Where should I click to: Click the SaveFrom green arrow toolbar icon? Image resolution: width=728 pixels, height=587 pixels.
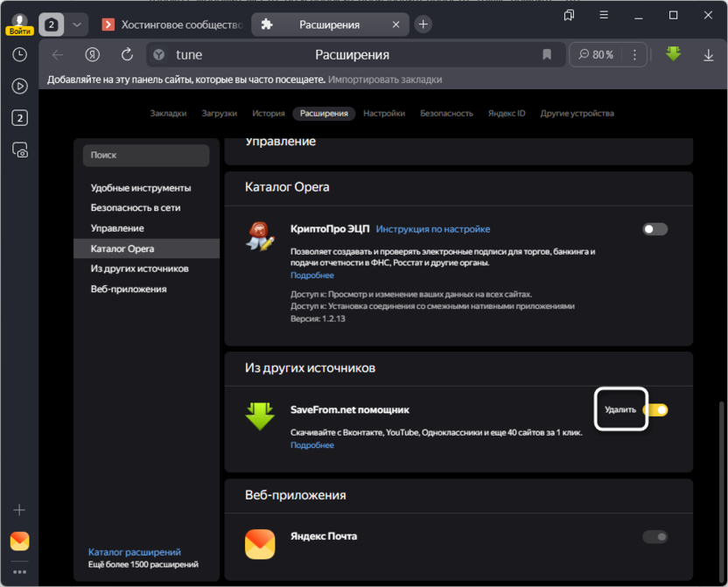pos(673,54)
